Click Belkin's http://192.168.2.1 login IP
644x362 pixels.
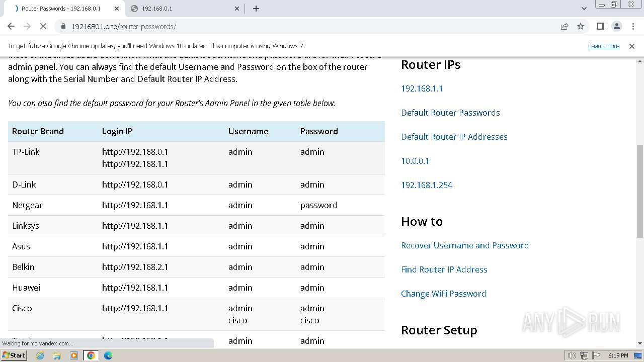click(x=135, y=267)
